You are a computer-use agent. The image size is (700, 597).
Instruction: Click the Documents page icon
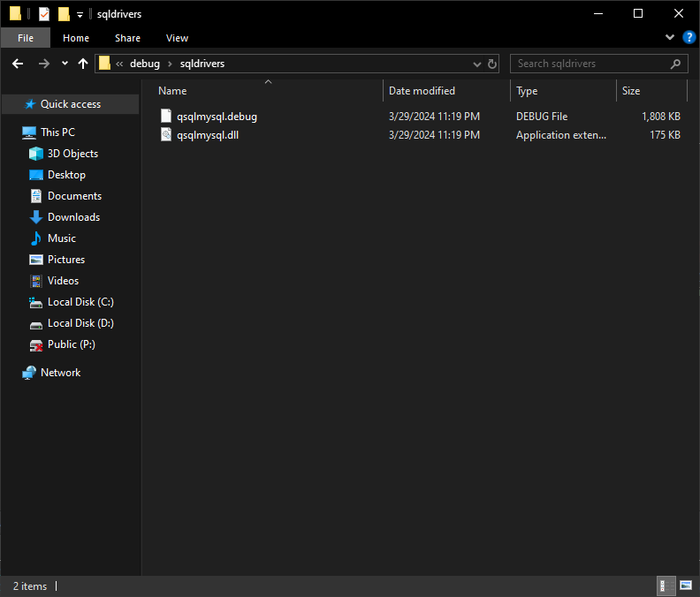click(35, 196)
